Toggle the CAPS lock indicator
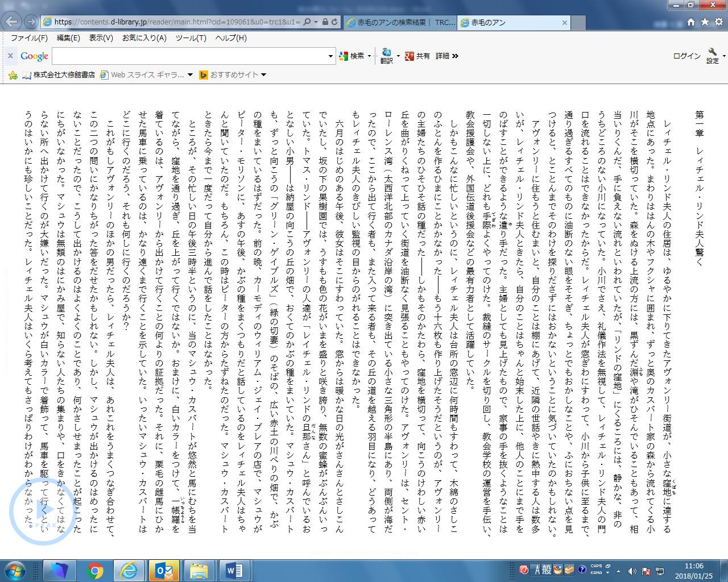Viewport: 728px width, 582px height. 596,567
